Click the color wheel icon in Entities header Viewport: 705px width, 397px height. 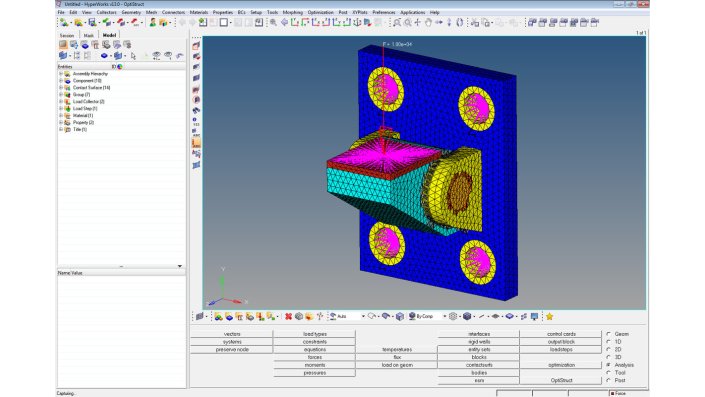120,67
